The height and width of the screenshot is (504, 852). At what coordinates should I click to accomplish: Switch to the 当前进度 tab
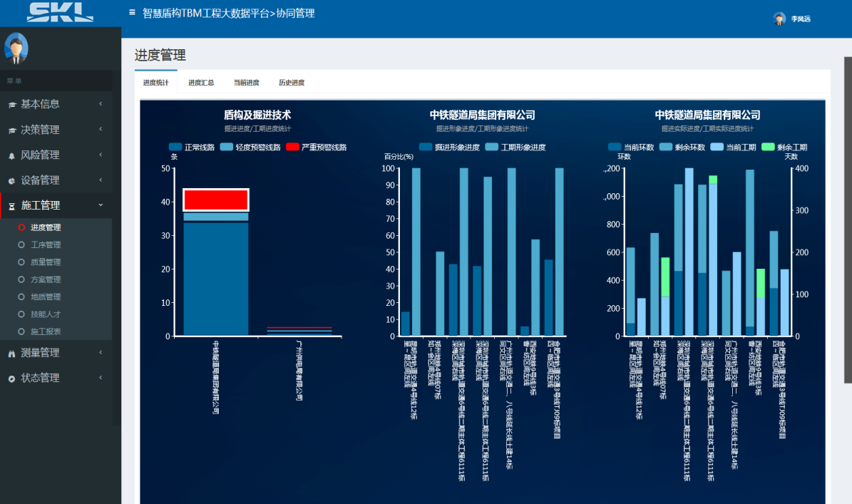coord(246,83)
